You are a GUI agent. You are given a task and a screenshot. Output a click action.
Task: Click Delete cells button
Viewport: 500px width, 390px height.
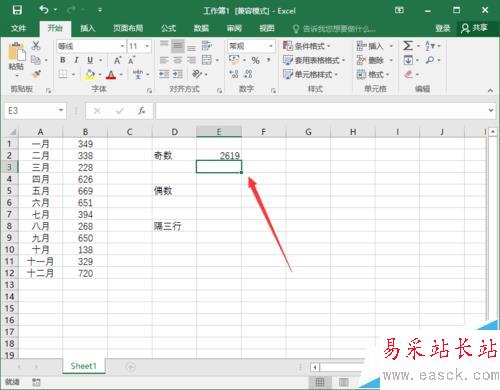click(370, 60)
